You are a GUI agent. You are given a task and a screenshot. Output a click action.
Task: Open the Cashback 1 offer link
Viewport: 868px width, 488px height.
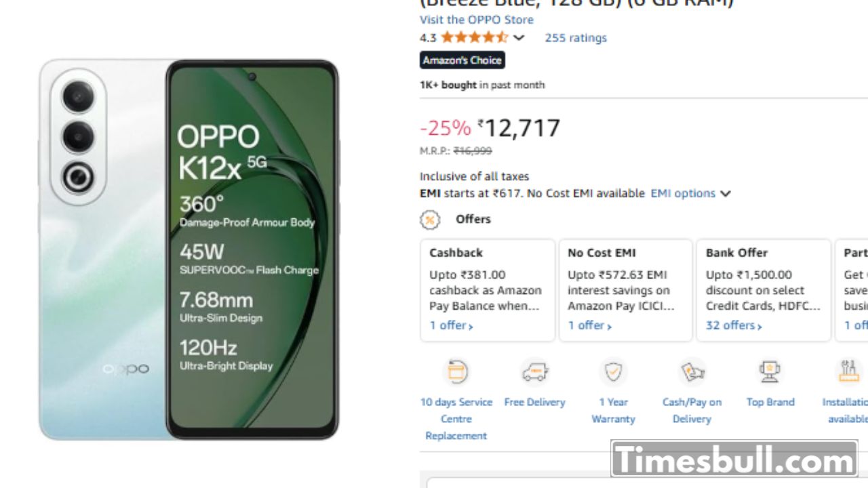tap(451, 326)
